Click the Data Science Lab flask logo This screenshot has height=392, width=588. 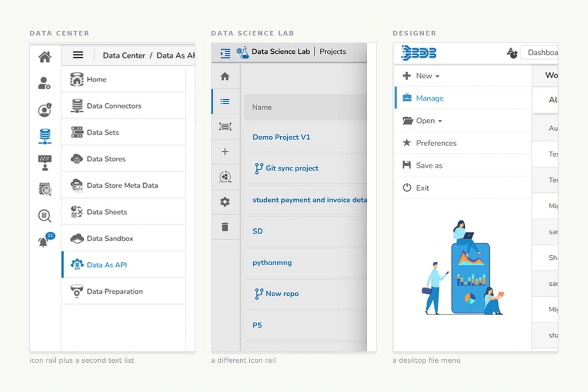tap(243, 52)
